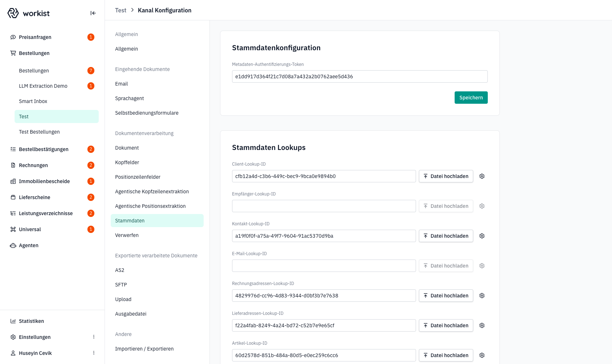Viewport: 612px width, 364px height.
Task: Click the gear icon for E-Mail-Lookup-ID
Action: coord(482,266)
